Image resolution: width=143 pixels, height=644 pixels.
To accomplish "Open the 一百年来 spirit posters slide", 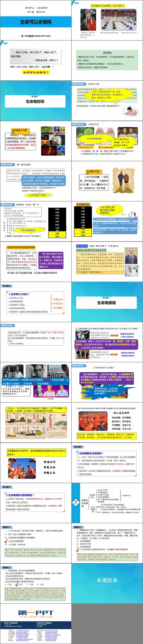I will click(36, 423).
